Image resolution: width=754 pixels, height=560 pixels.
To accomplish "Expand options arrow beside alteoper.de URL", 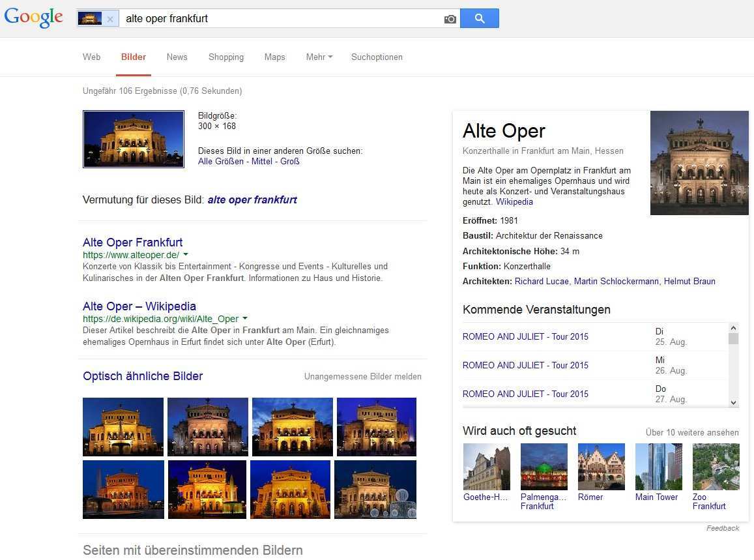I will click(186, 254).
